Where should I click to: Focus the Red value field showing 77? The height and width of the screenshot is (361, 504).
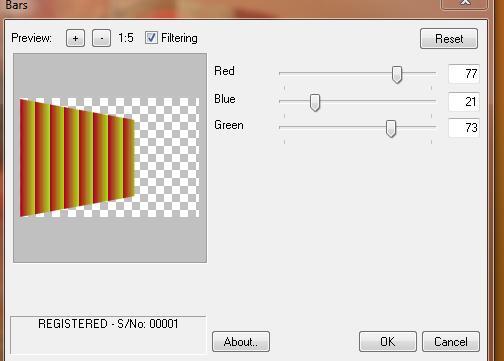[x=464, y=74]
